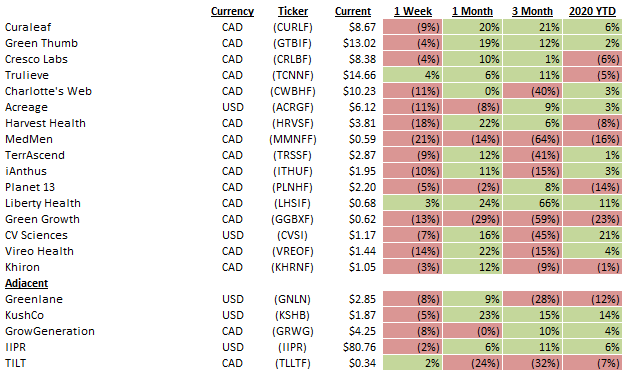Click Liberty Health 3 Month cell 66%
The width and height of the screenshot is (625, 376).
click(x=533, y=203)
